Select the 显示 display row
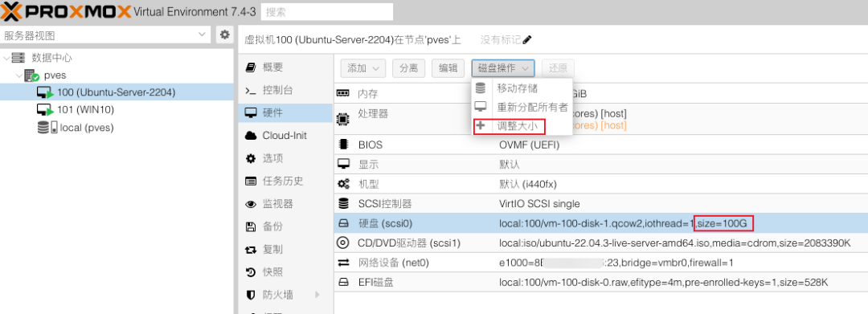Image resolution: width=868 pixels, height=314 pixels. click(x=600, y=165)
